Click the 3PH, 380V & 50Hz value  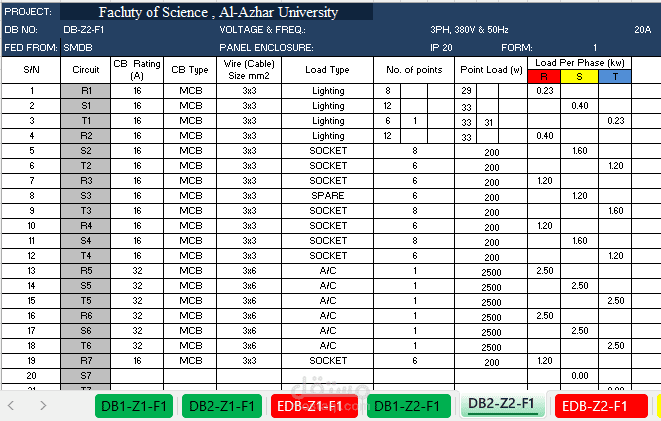[x=469, y=30]
